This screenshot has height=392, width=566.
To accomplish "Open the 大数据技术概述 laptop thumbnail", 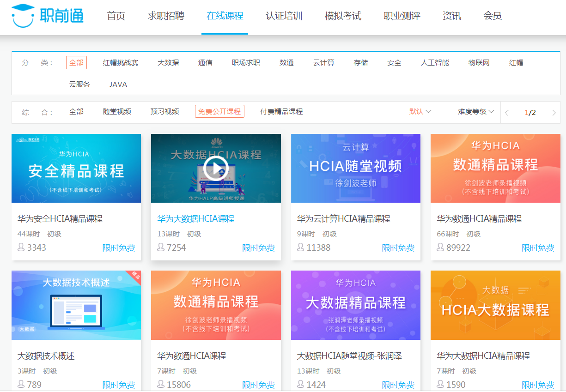I will (76, 305).
